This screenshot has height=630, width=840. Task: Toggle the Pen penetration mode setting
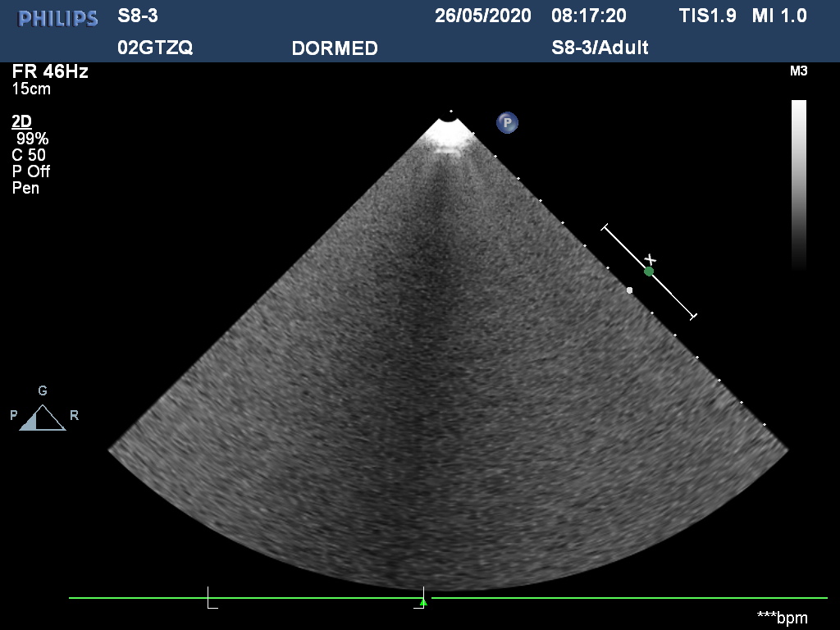point(25,188)
